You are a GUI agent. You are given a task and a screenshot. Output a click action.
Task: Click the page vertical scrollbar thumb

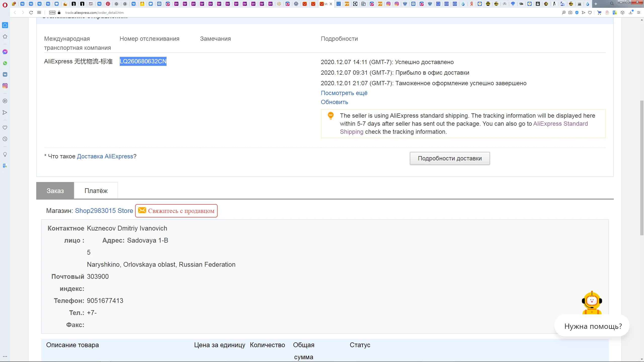click(642, 168)
